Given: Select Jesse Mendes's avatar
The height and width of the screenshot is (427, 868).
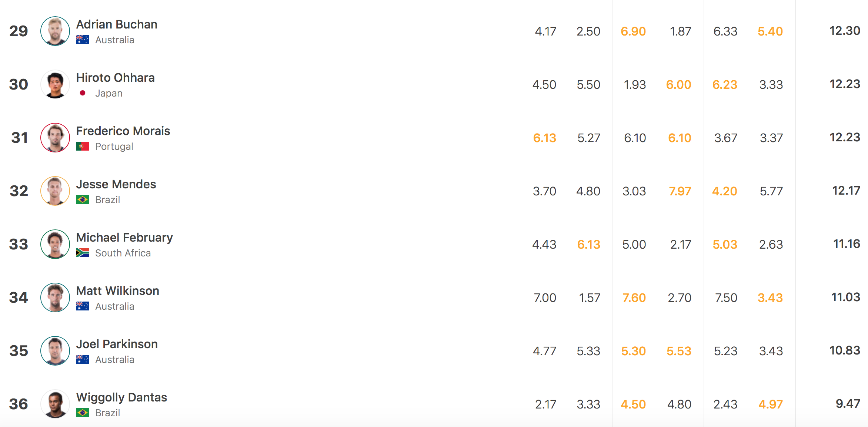Looking at the screenshot, I should [x=55, y=191].
